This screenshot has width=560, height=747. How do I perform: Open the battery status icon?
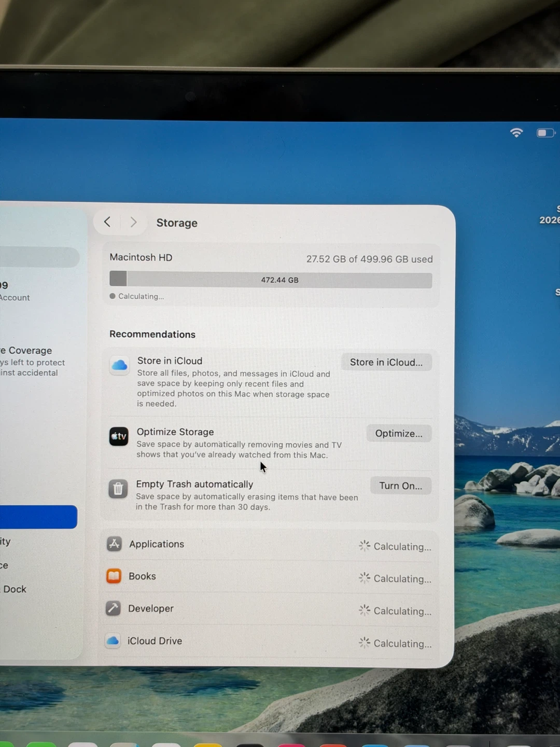[545, 133]
